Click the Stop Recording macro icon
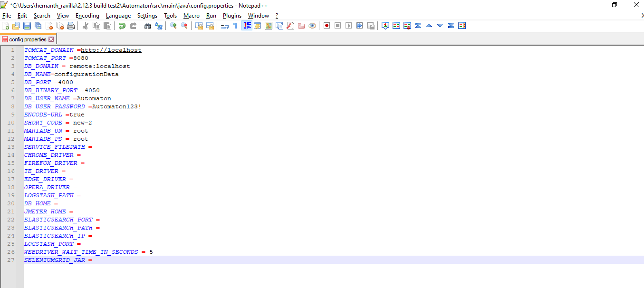644x288 pixels. [337, 26]
